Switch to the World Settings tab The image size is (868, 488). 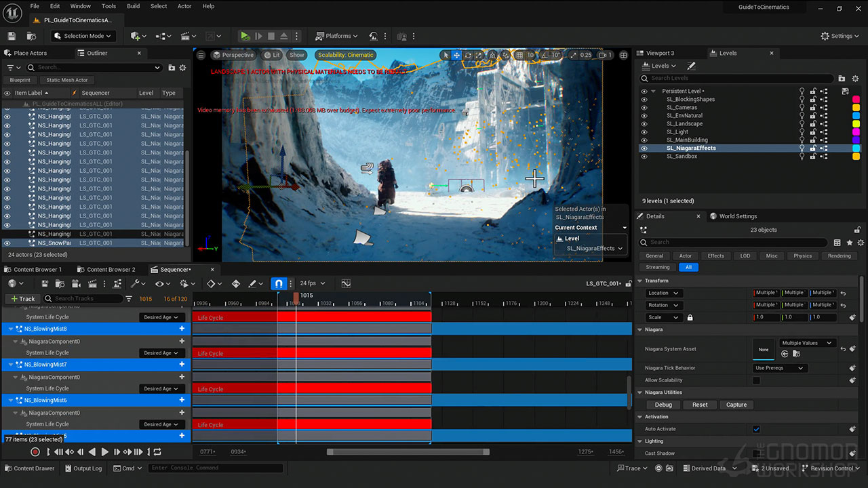(737, 216)
